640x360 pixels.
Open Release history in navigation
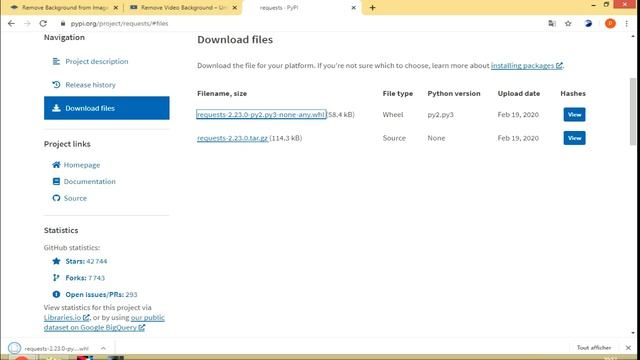pos(90,85)
